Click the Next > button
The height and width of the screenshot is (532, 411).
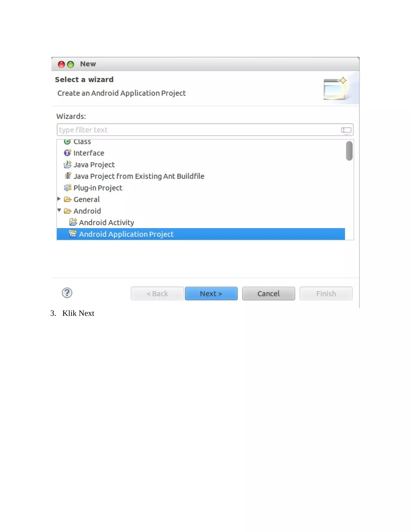tap(211, 294)
